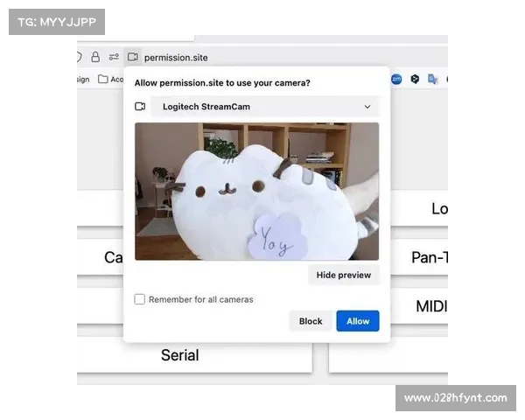Click the camera preview video of plush cat
525x420 pixels.
click(x=256, y=191)
